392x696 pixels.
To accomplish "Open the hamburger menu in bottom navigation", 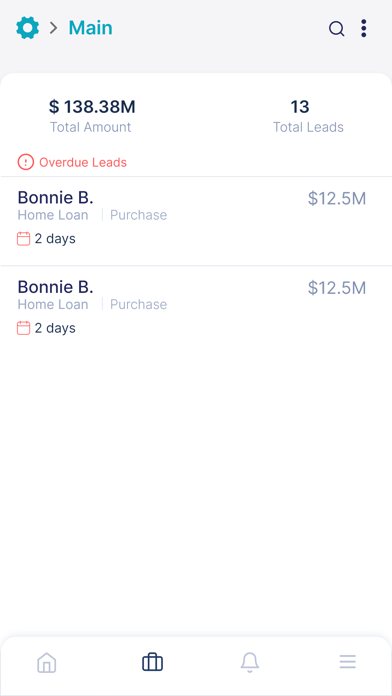I will pos(348,662).
